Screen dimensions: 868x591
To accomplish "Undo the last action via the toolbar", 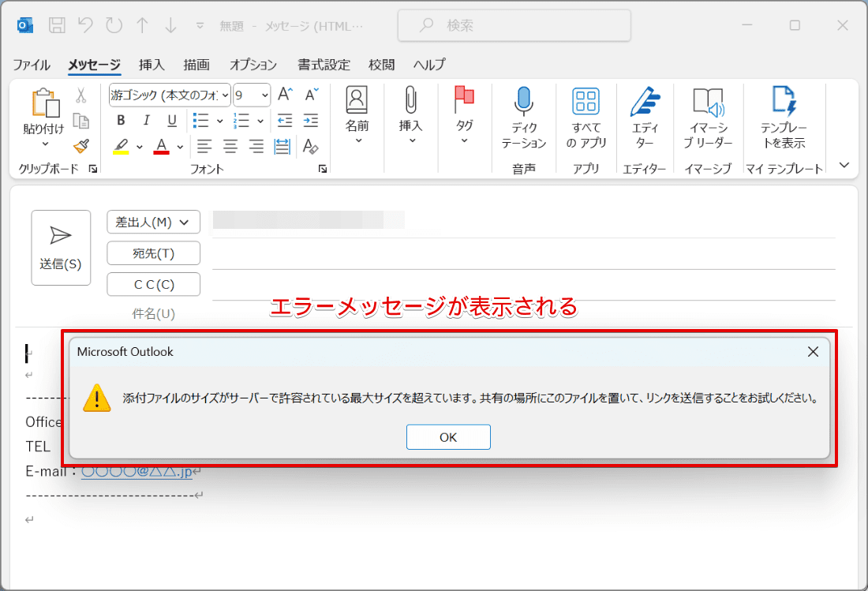I will 85,25.
